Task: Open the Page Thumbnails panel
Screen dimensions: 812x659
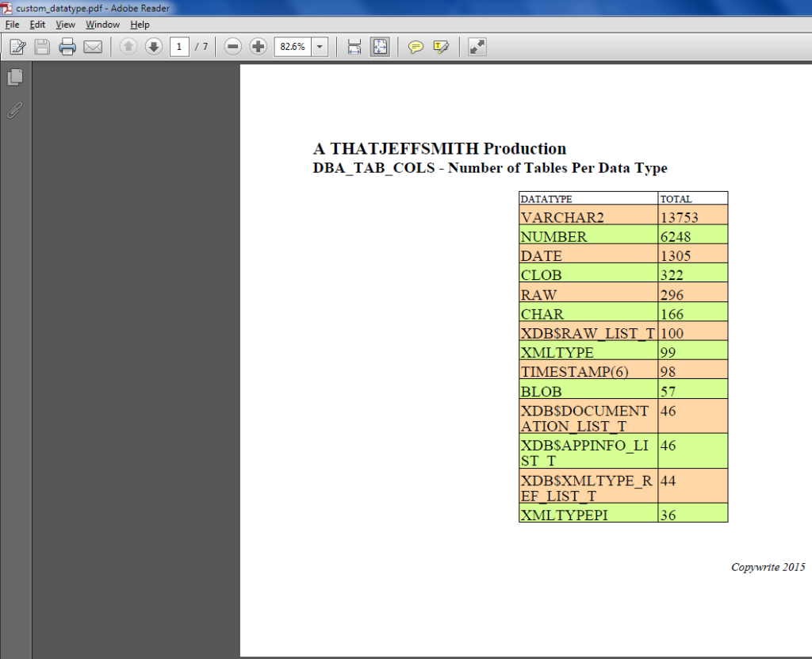Action: [13, 77]
